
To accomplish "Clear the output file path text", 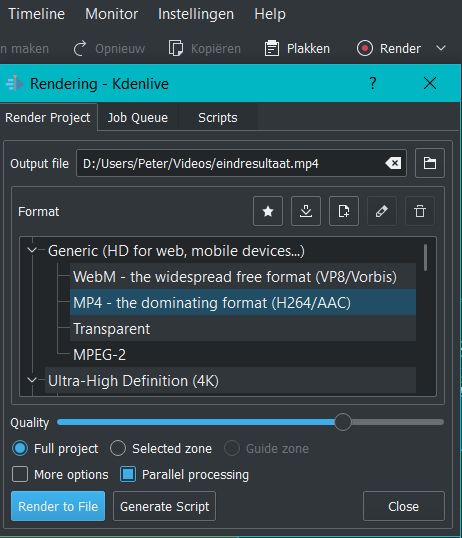I will [x=393, y=163].
